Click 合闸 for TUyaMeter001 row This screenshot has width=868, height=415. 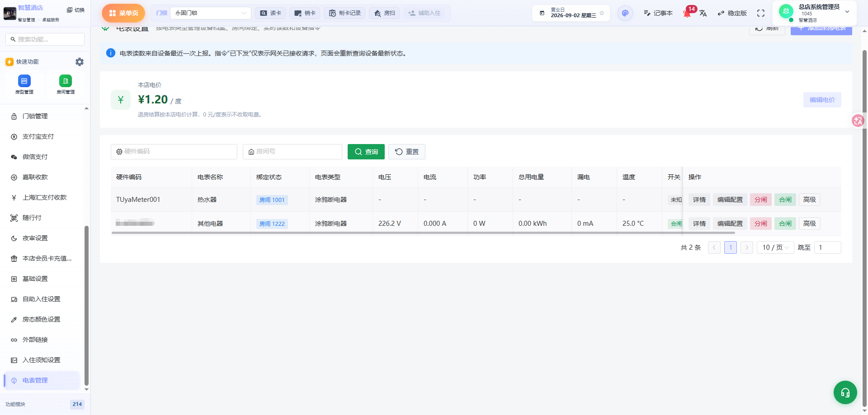tap(785, 200)
